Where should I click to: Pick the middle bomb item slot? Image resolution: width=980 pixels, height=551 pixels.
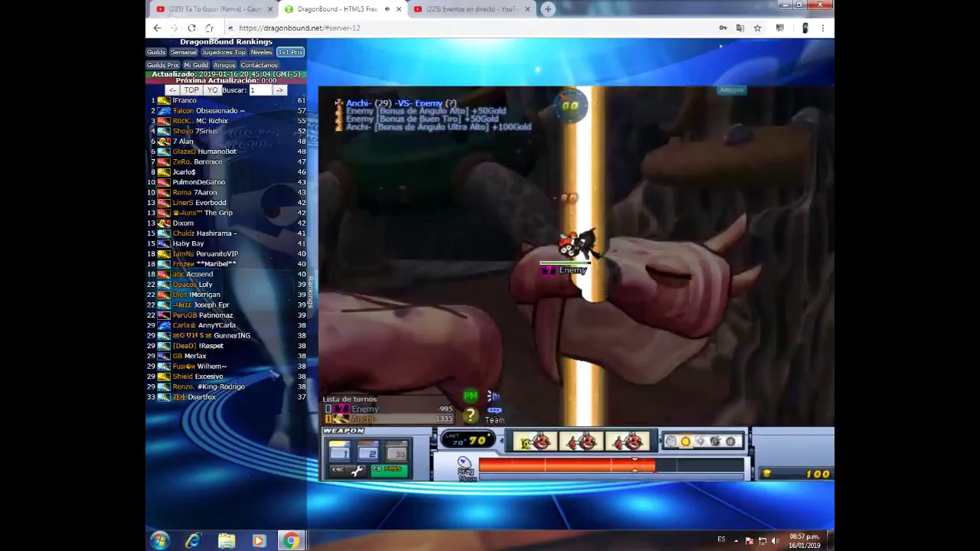(582, 442)
